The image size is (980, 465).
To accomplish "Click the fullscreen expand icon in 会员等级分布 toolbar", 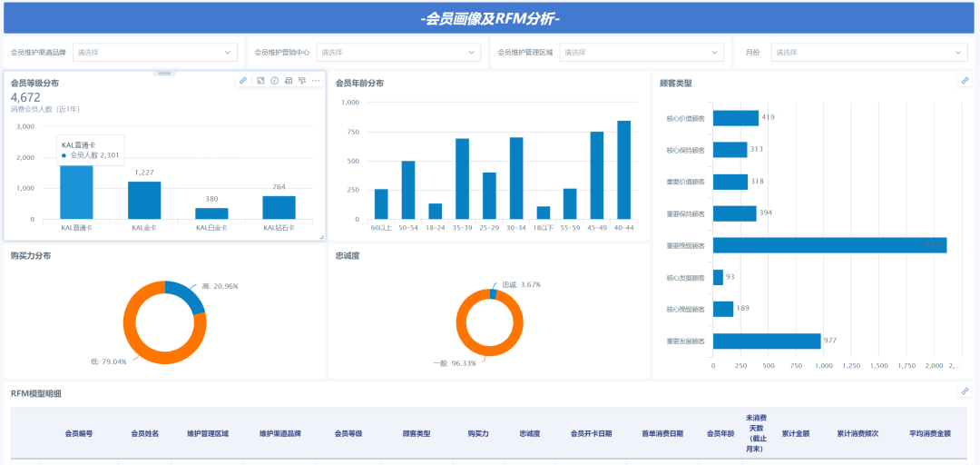I will [x=260, y=81].
